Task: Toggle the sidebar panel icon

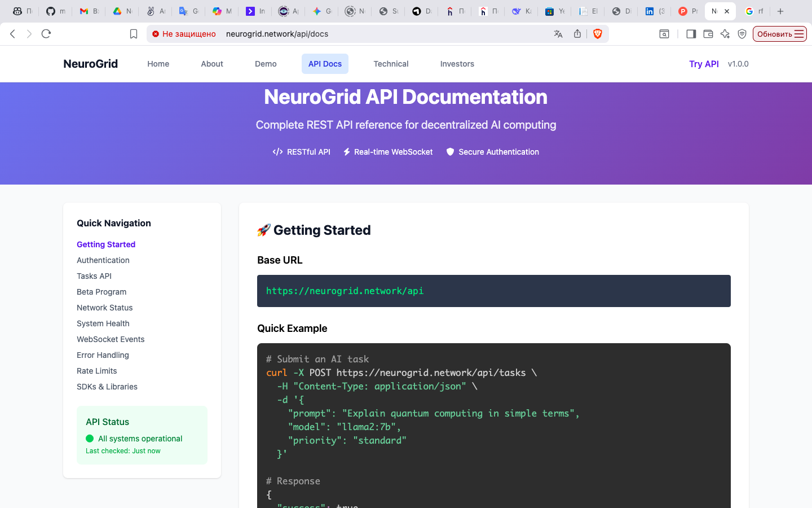Action: point(690,34)
